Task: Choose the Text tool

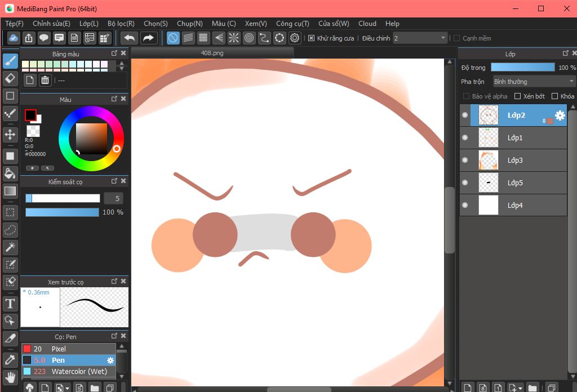Action: tap(10, 304)
